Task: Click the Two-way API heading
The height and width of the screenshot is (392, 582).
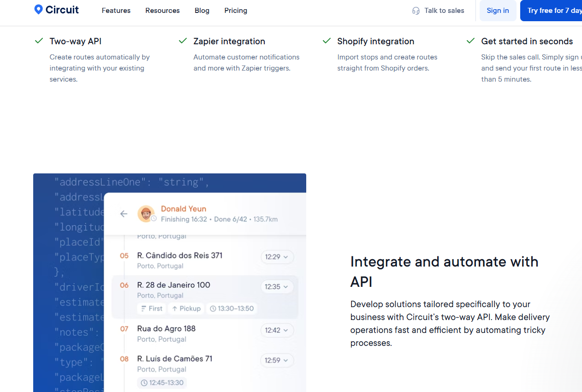Action: tap(76, 41)
